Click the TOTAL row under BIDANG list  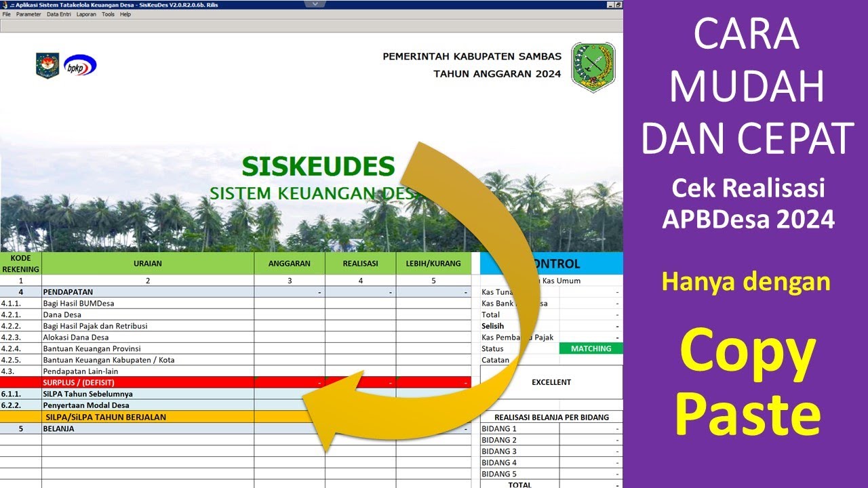[551, 484]
